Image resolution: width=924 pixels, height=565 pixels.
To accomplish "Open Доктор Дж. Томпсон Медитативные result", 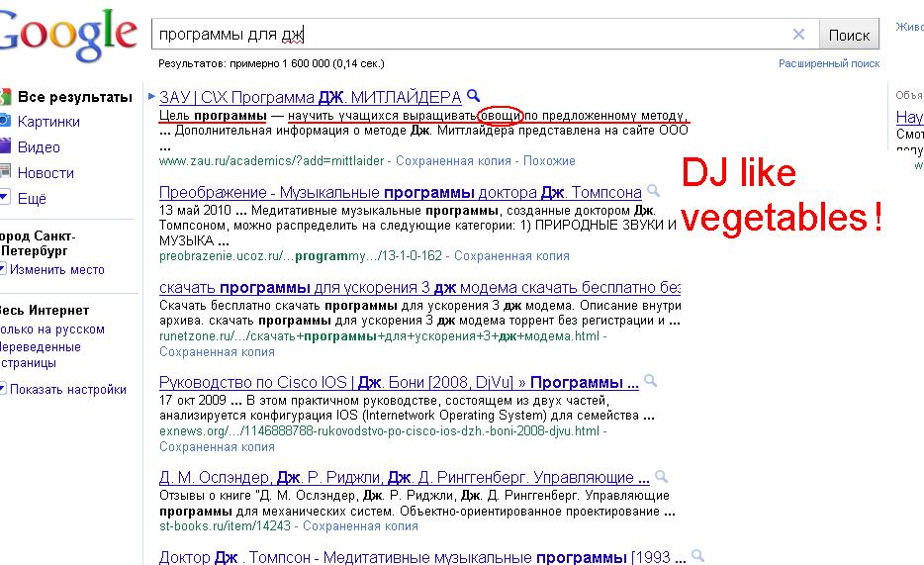I will [x=422, y=557].
